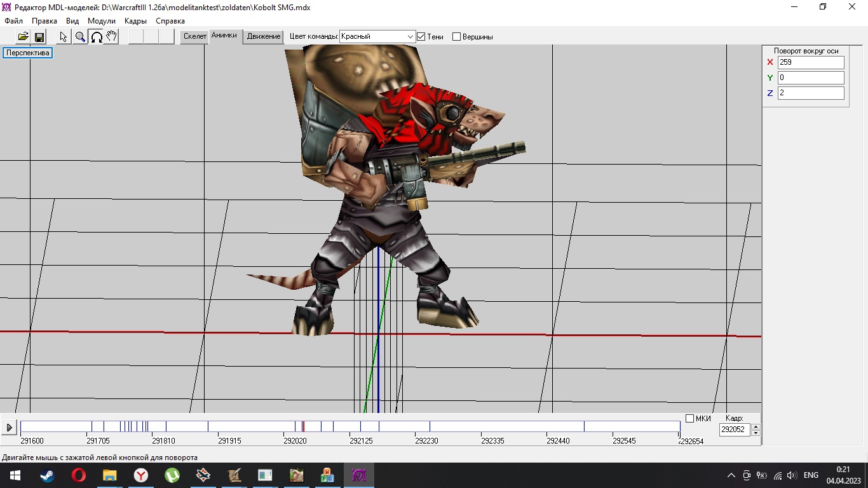Screen dimensions: 868x488
Task: Switch to the Анимки tab
Action: tap(224, 36)
